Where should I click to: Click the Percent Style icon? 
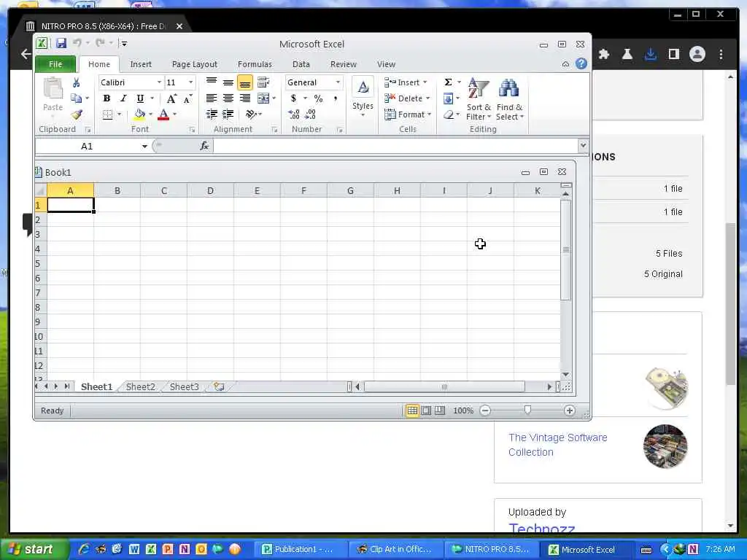point(318,98)
